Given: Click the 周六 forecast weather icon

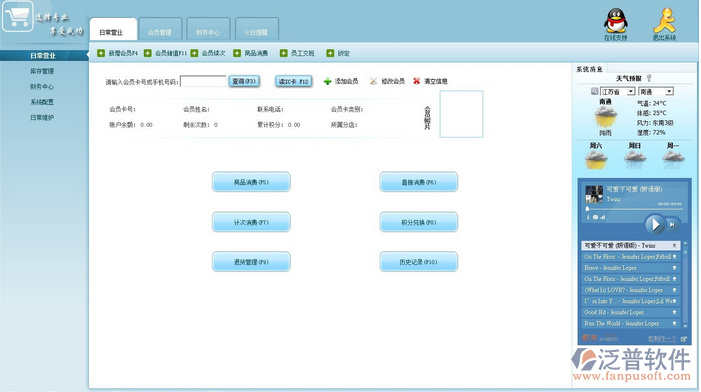Looking at the screenshot, I should coord(596,160).
